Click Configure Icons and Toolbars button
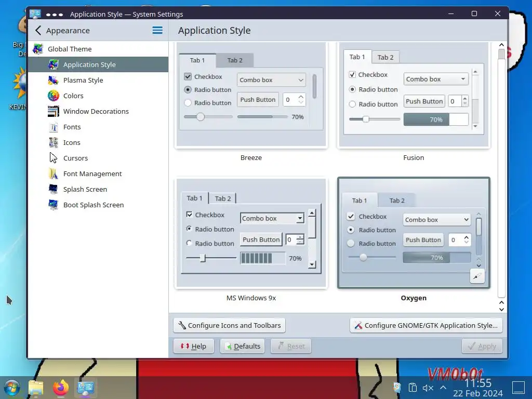532x399 pixels. point(229,325)
